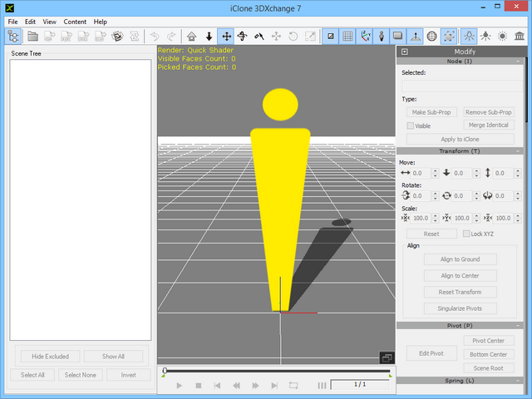Collapse the Node (I) section
Viewport: 532px width, 399px height.
point(519,62)
